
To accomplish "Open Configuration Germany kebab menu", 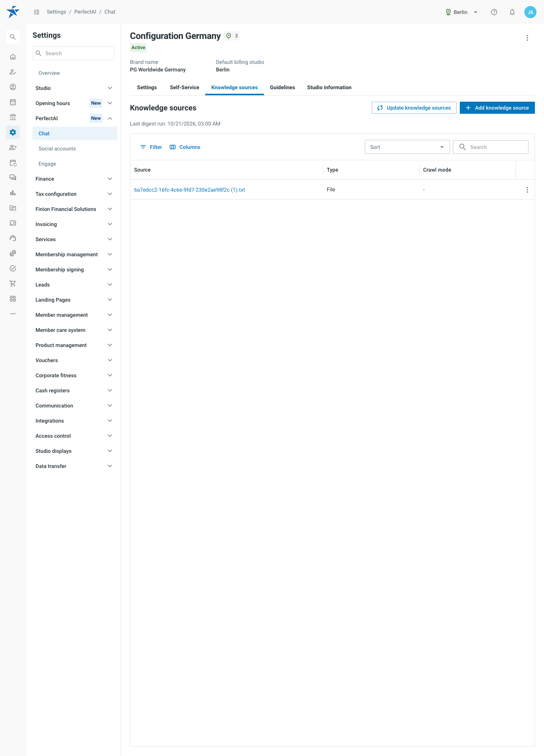I will (527, 38).
